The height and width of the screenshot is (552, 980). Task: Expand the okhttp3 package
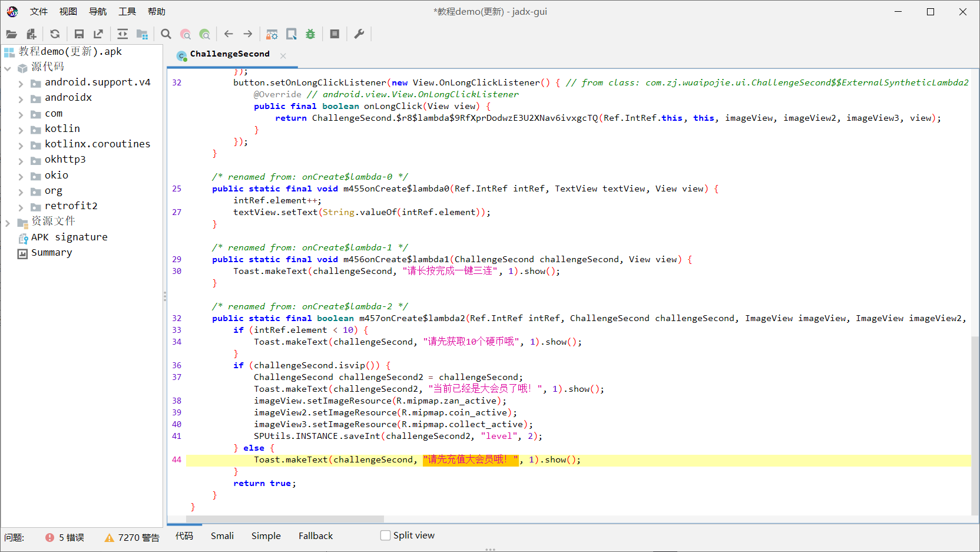[21, 161]
